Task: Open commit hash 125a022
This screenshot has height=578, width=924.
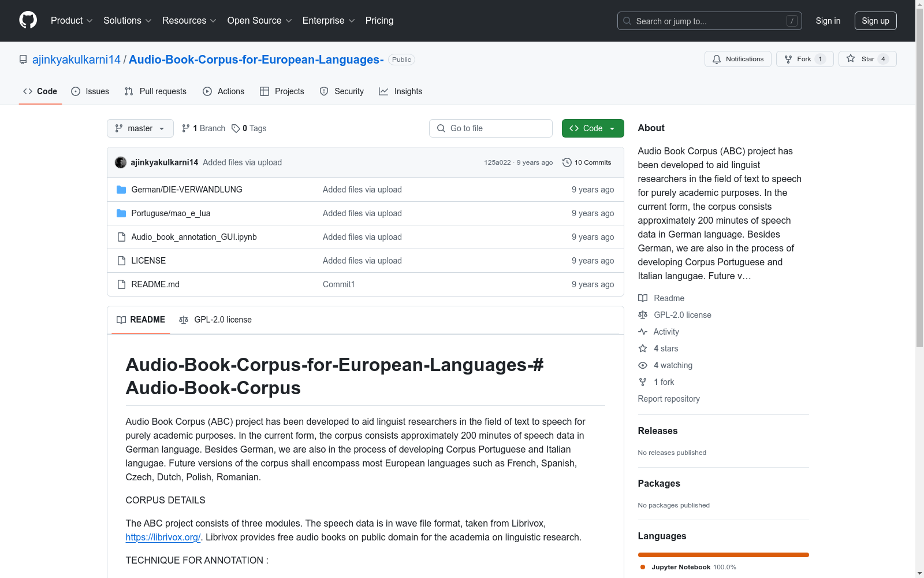Action: point(497,162)
